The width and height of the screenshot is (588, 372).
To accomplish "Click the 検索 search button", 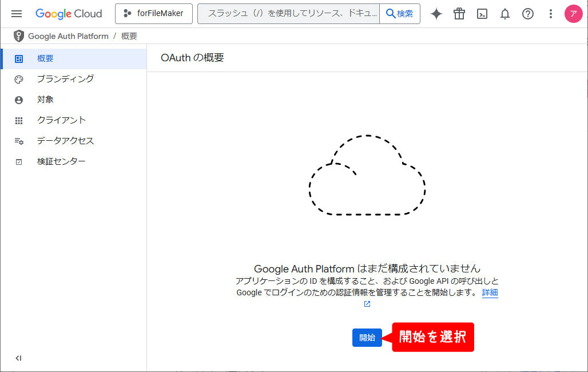I will [400, 14].
